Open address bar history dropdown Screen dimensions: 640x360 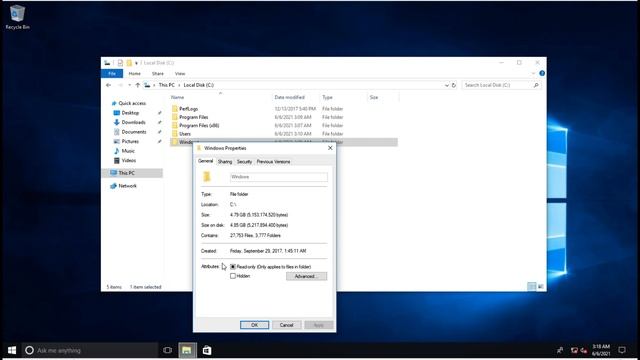(447, 85)
